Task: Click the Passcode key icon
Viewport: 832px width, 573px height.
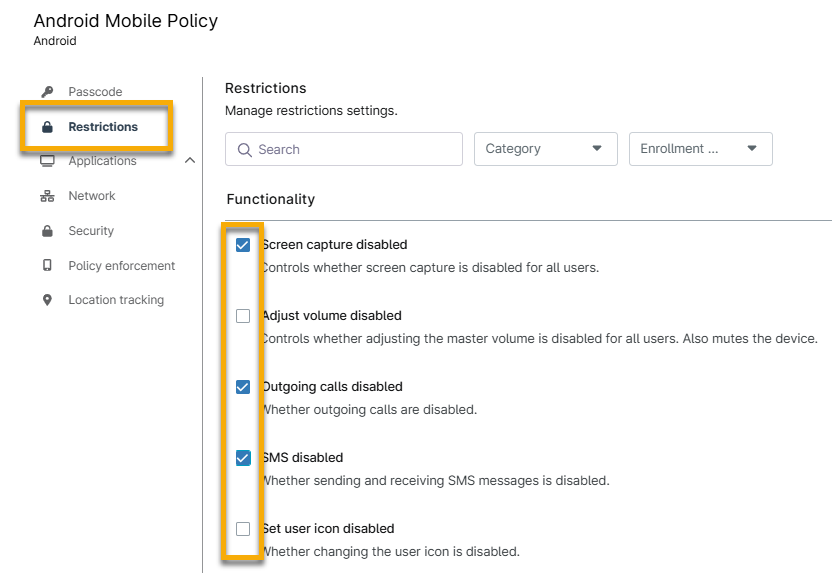Action: coord(47,92)
